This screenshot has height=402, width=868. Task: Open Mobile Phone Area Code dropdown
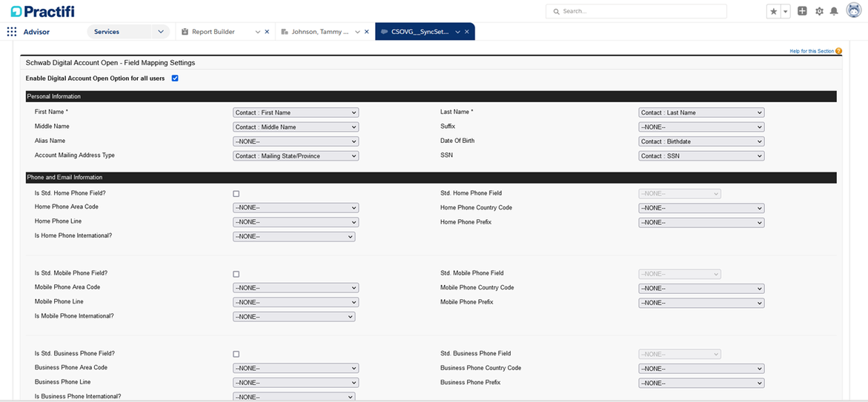(296, 288)
